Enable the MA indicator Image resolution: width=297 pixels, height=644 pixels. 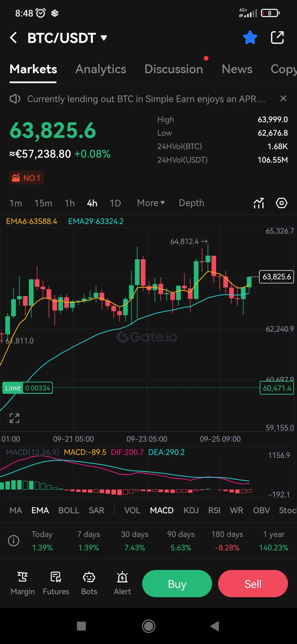[16, 511]
